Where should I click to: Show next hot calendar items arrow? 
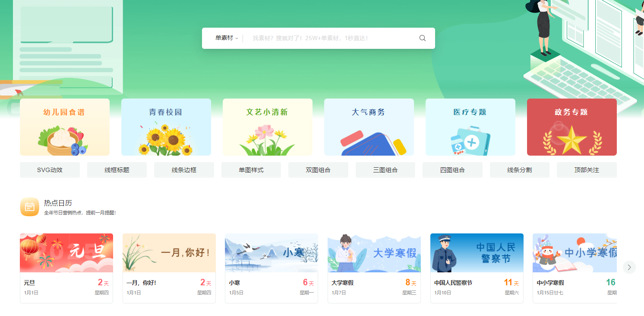pyautogui.click(x=629, y=267)
